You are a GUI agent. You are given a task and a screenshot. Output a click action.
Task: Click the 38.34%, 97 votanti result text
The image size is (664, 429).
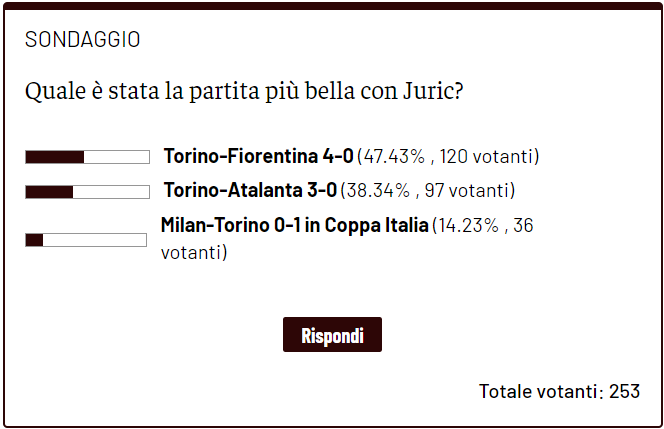tap(428, 190)
